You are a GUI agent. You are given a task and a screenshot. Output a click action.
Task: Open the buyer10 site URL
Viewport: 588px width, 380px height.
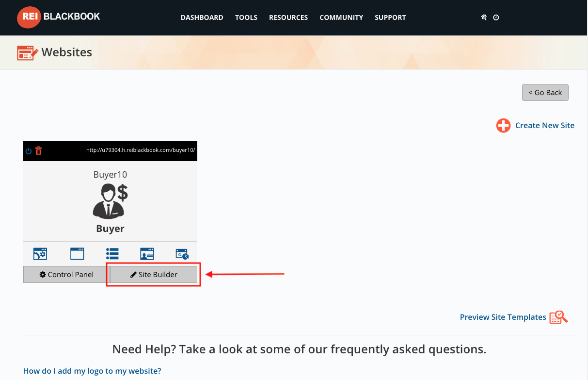141,150
